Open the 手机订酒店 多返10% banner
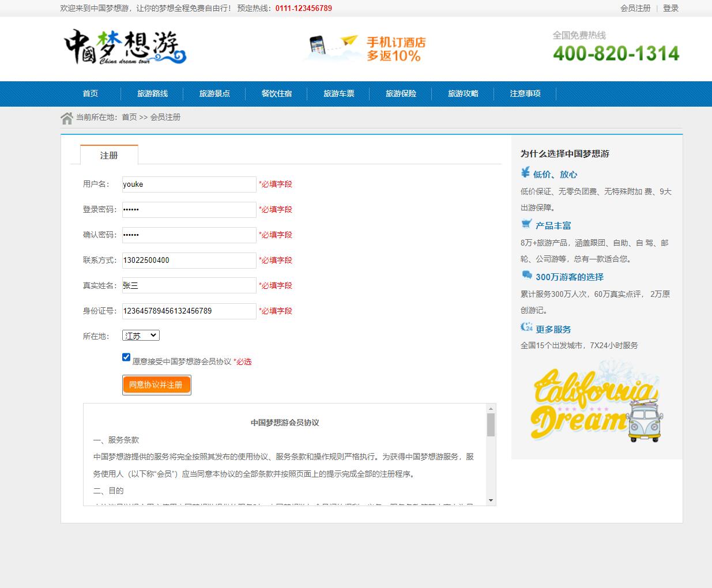This screenshot has width=712, height=588. 365,48
